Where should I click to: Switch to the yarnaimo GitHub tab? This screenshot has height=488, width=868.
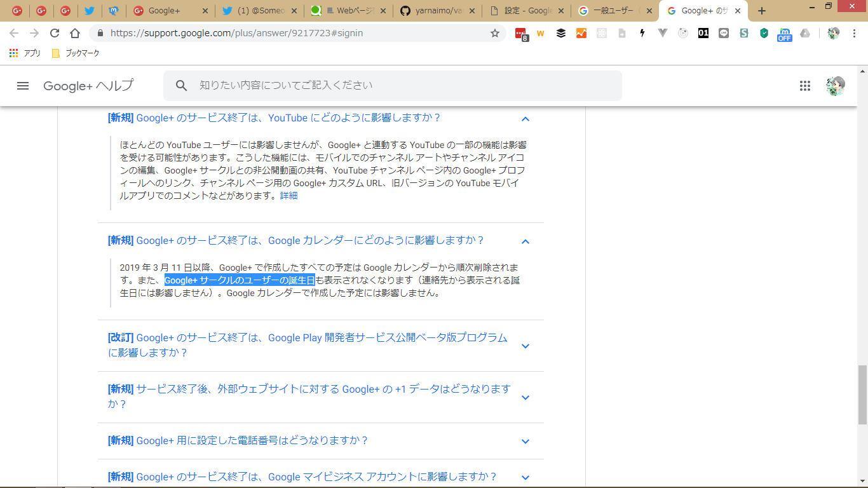click(438, 11)
